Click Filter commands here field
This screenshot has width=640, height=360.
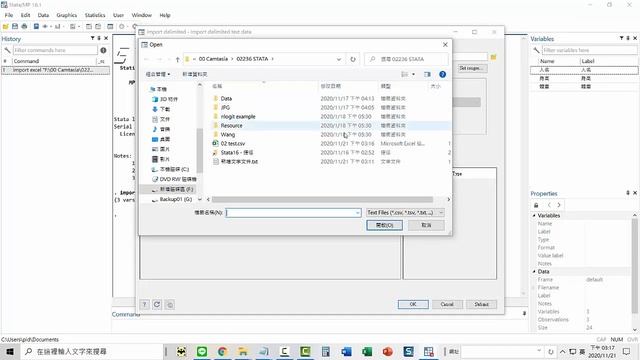55,50
